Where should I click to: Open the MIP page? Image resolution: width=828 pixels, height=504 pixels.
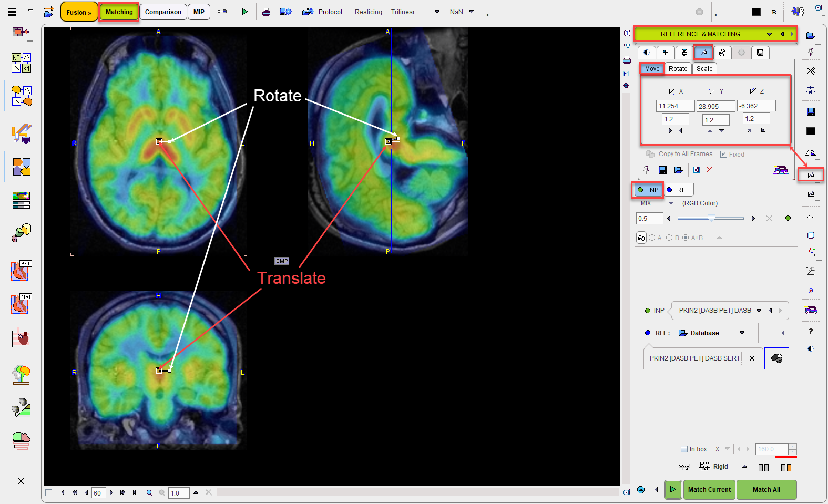(199, 12)
